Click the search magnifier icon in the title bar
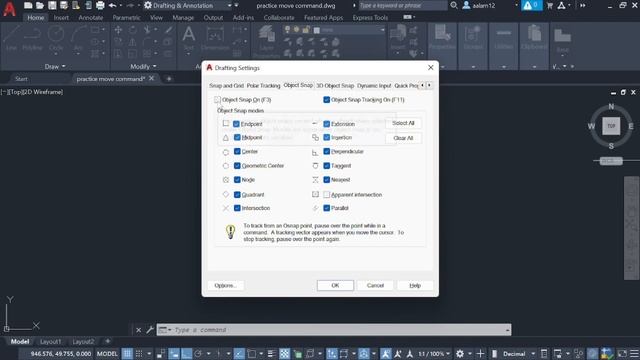 click(453, 5)
